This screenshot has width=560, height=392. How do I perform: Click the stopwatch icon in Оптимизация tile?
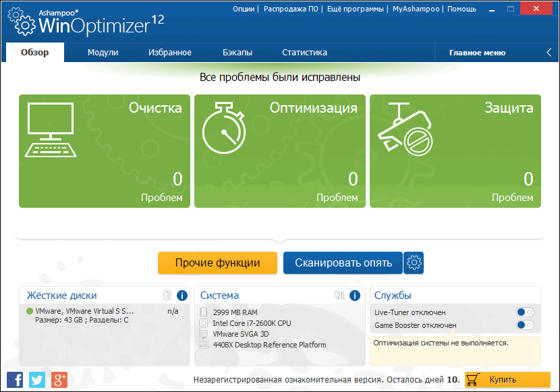pyautogui.click(x=224, y=128)
